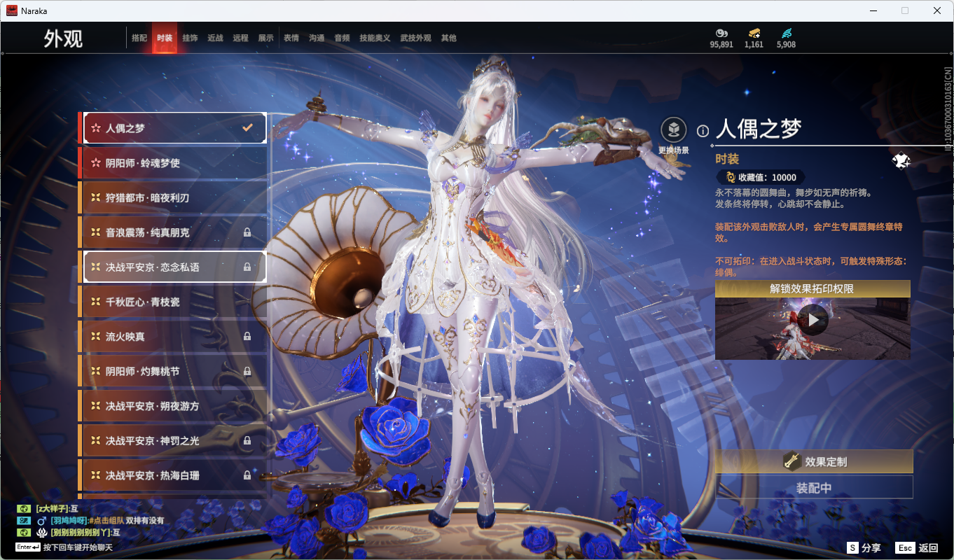The width and height of the screenshot is (954, 560).
Task: Open 效果定制 effect customization
Action: point(814,461)
